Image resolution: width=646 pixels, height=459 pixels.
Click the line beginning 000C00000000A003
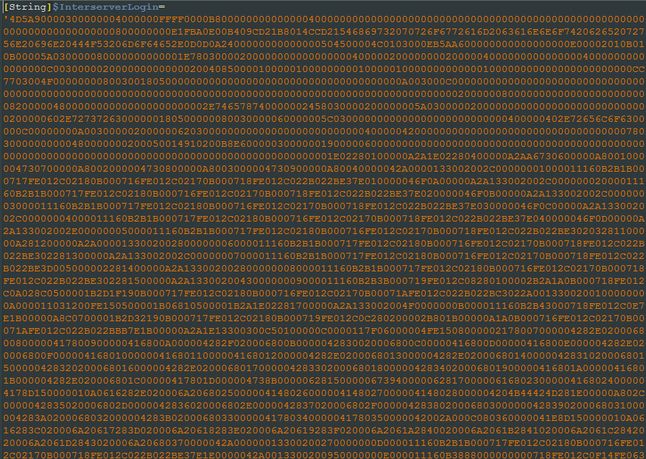tap(325, 131)
